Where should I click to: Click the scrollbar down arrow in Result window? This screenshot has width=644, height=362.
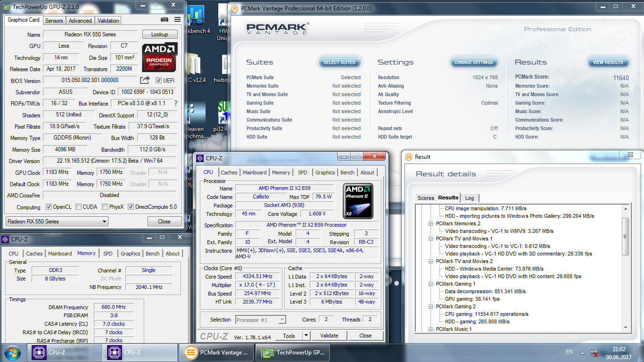[x=626, y=328]
